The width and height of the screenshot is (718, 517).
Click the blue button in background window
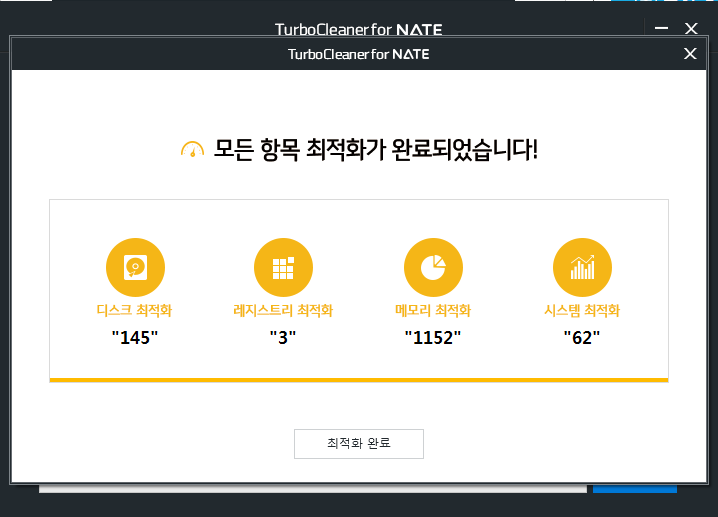pyautogui.click(x=635, y=489)
